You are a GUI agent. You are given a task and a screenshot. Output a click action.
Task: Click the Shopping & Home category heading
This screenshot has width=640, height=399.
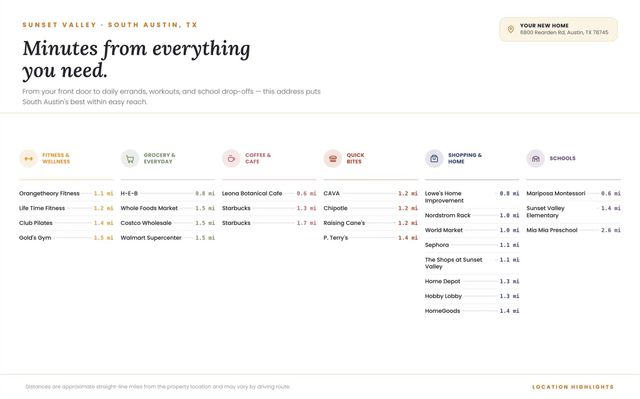pyautogui.click(x=465, y=158)
